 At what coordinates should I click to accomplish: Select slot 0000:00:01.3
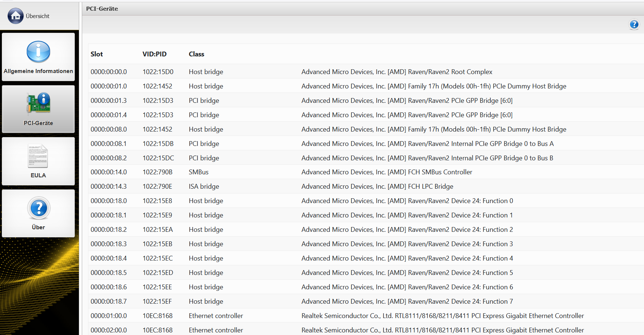point(109,101)
